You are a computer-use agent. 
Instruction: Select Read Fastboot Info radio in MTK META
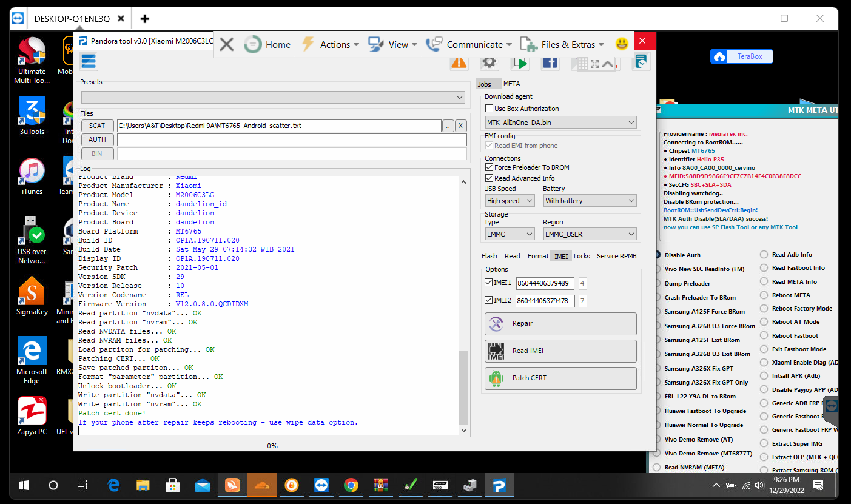click(764, 268)
